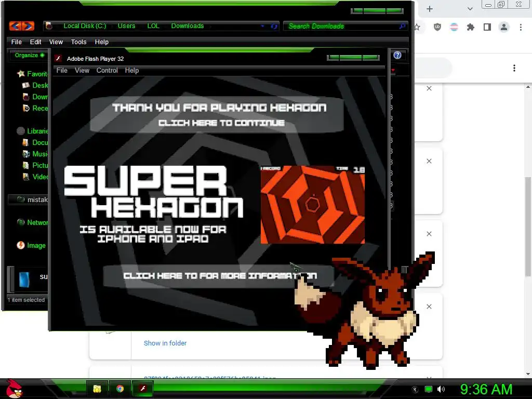This screenshot has width=532, height=399.
Task: Go forward using Explorer's forward arrow
Action: pyautogui.click(x=28, y=26)
